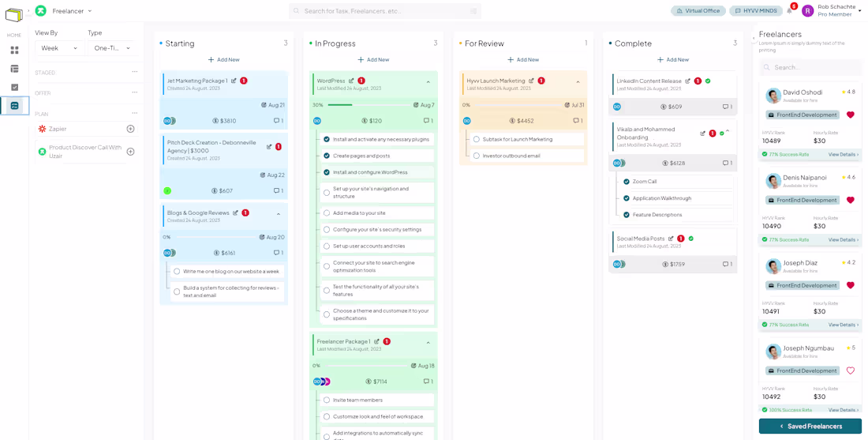Open comments on Jet Marketing Package 1
Viewport: 868px width, 440px height.
(x=279, y=121)
